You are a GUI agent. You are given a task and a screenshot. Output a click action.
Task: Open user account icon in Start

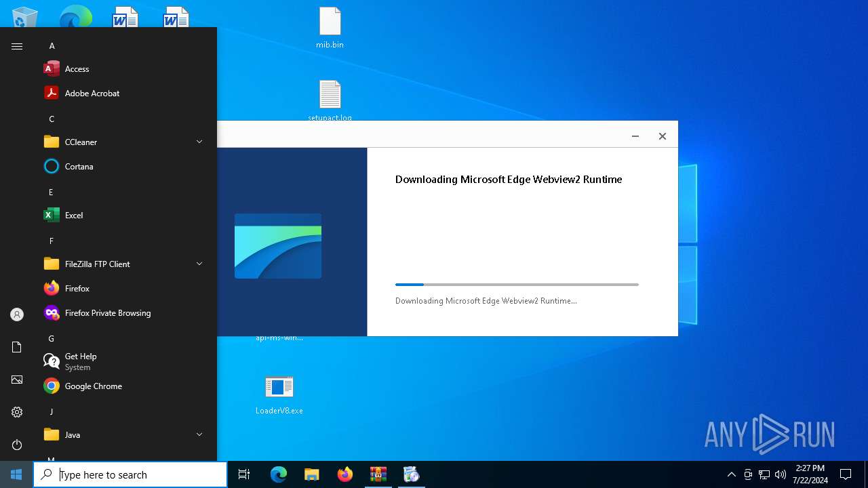coord(17,314)
